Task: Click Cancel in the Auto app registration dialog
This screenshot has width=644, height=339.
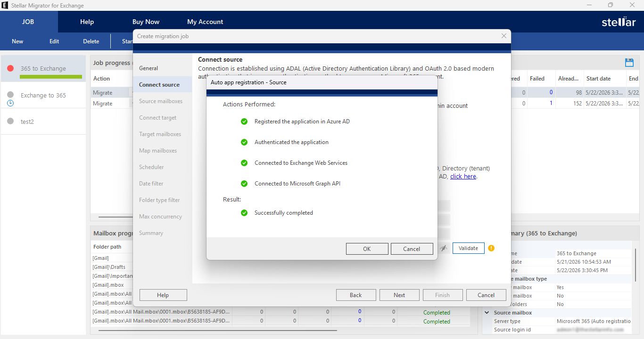Action: coord(412,249)
